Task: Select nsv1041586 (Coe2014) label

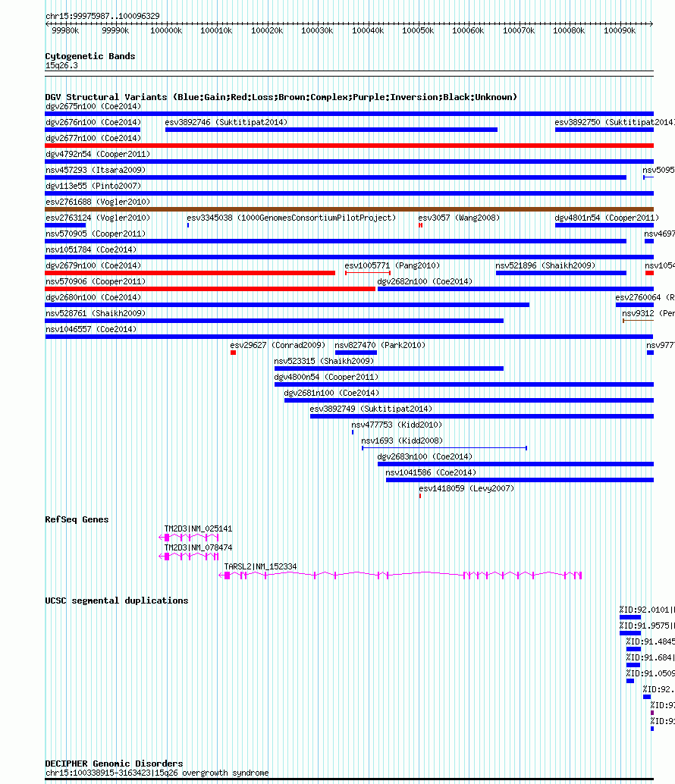Action: pyautogui.click(x=431, y=473)
